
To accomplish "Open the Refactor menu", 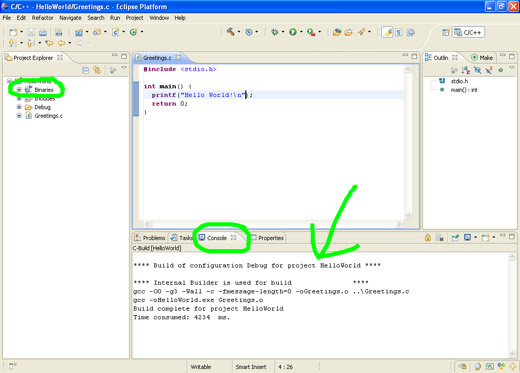I will click(x=42, y=18).
